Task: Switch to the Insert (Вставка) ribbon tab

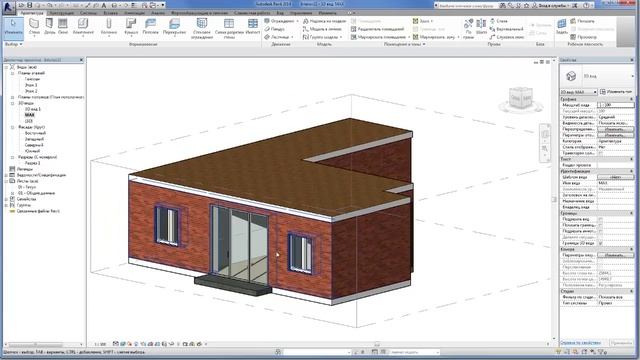Action: coord(111,13)
